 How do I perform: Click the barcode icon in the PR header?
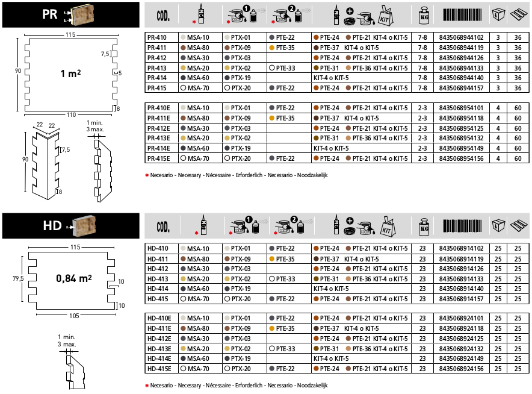click(462, 15)
